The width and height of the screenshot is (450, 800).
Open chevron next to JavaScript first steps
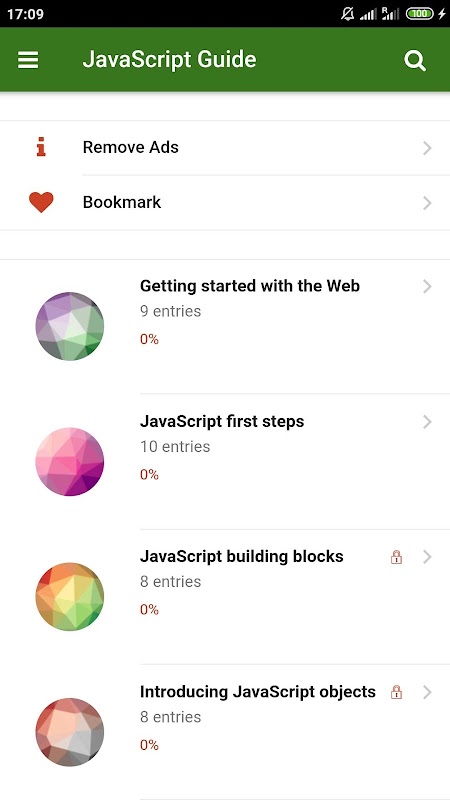point(428,422)
